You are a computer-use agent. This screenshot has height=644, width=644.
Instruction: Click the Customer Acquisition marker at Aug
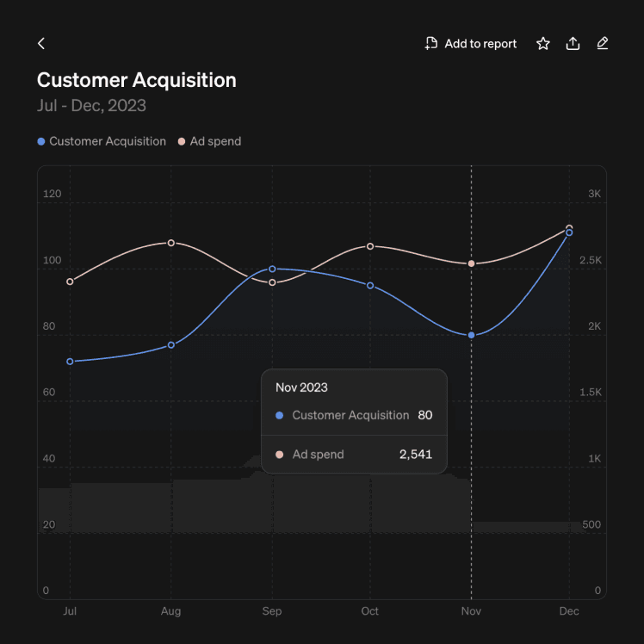pyautogui.click(x=171, y=345)
